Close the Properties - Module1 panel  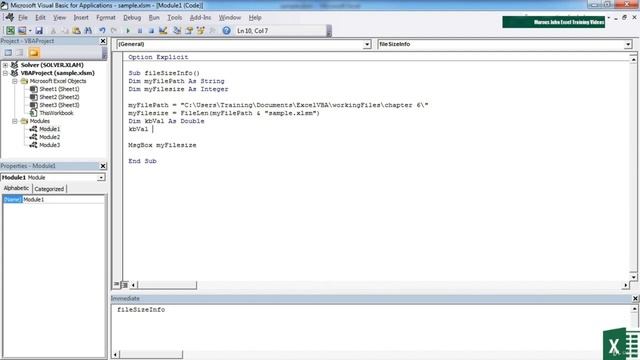[x=103, y=166]
